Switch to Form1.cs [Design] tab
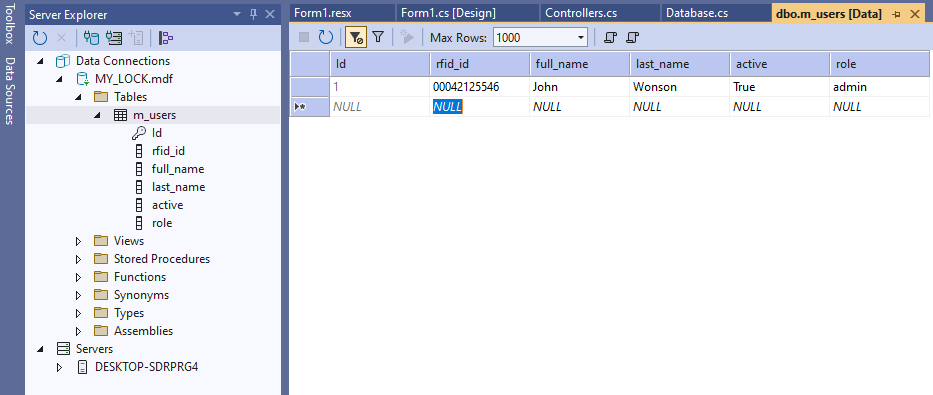The width and height of the screenshot is (933, 395). [x=449, y=13]
